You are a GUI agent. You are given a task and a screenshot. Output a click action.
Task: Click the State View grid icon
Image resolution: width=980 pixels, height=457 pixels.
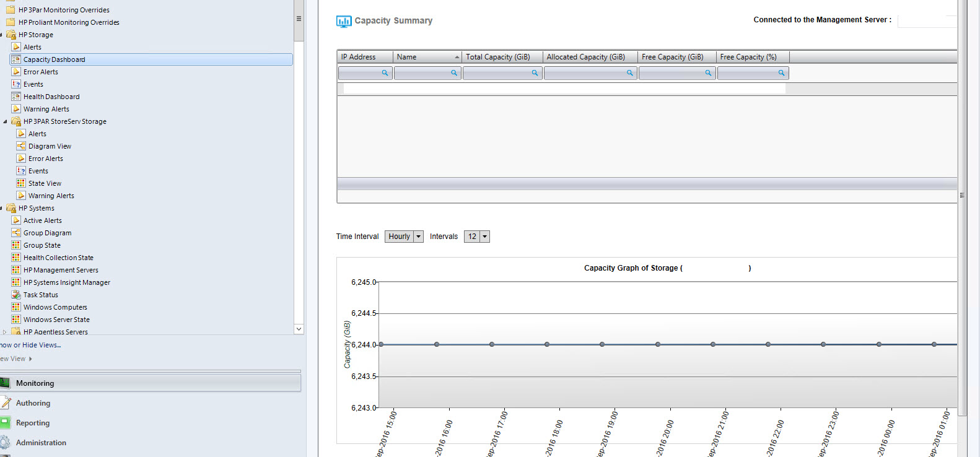tap(21, 183)
